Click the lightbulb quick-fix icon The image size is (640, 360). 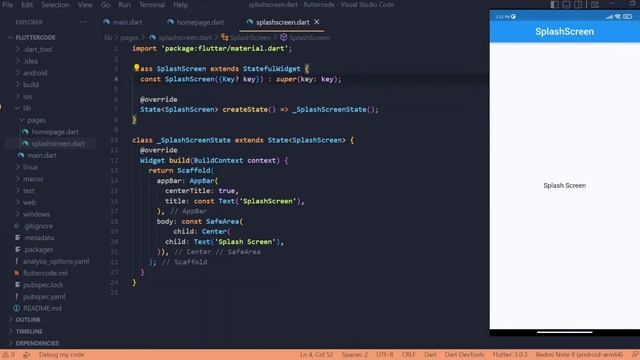click(x=136, y=68)
